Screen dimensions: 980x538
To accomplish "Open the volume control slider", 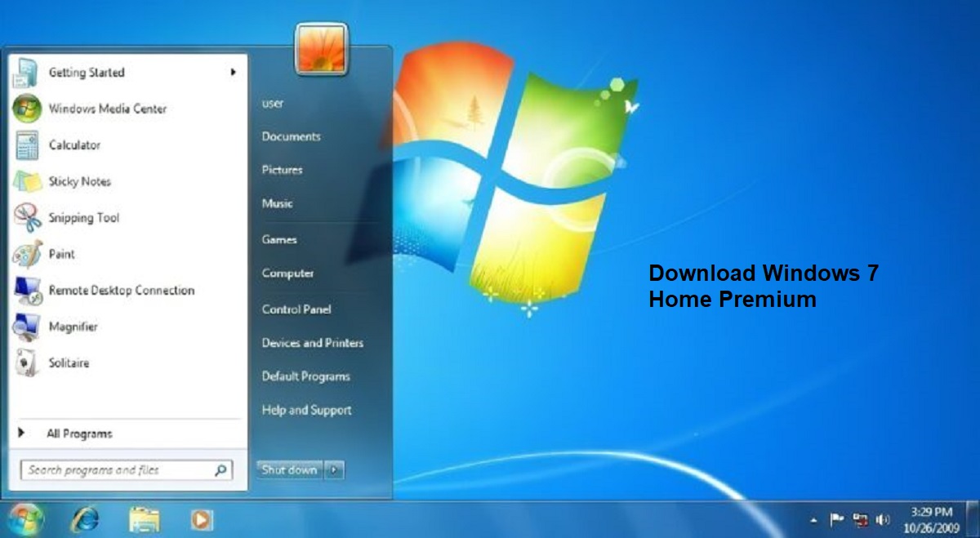I will (884, 518).
